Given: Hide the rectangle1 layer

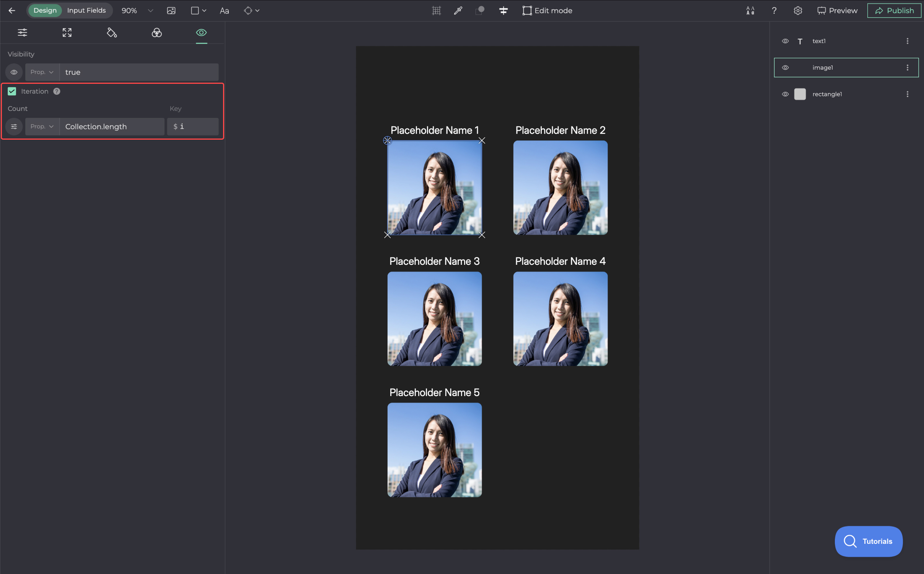Looking at the screenshot, I should (x=785, y=94).
